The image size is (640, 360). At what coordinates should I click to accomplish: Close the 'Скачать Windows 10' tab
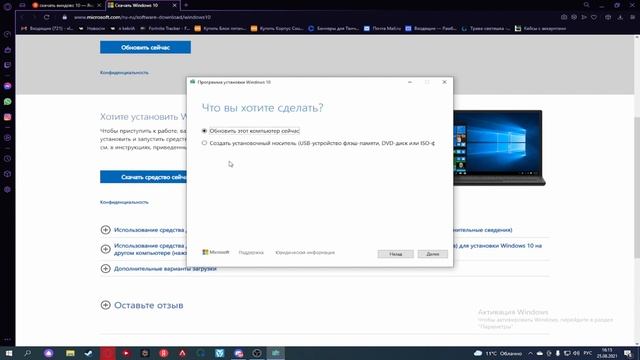click(175, 5)
